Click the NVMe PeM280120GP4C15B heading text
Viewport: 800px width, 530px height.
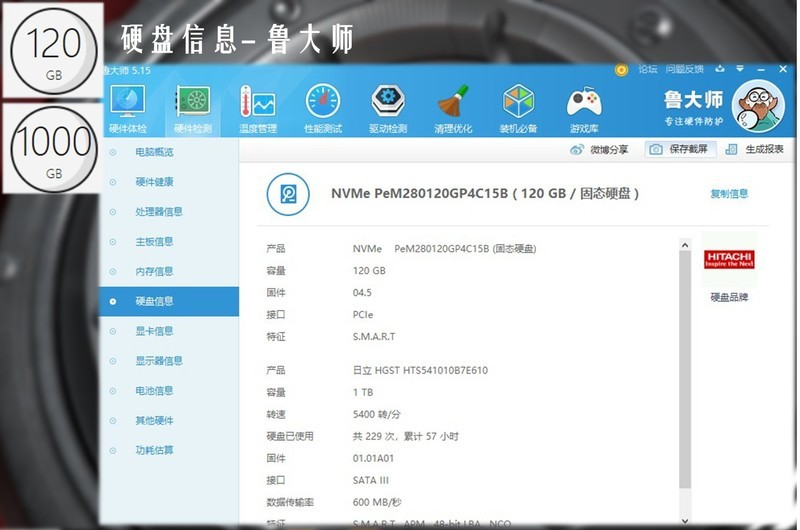485,194
